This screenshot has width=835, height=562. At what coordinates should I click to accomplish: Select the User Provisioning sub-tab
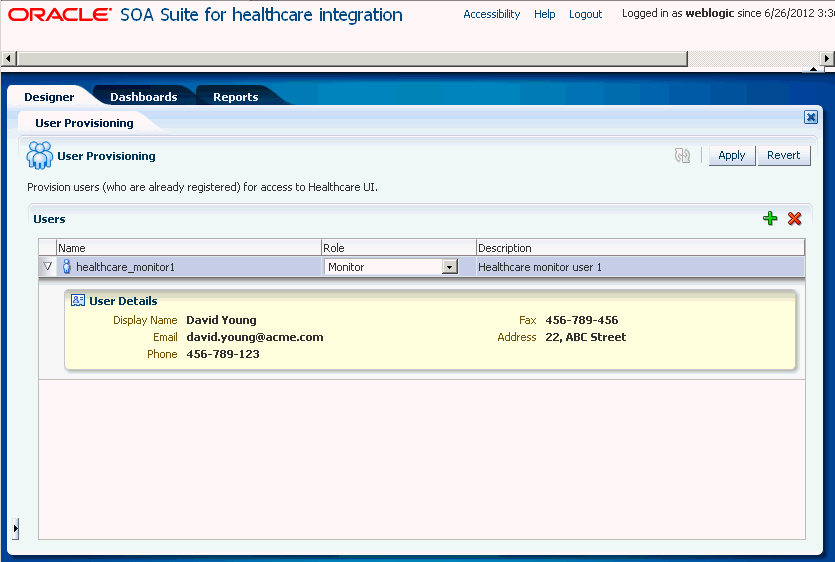pos(84,123)
